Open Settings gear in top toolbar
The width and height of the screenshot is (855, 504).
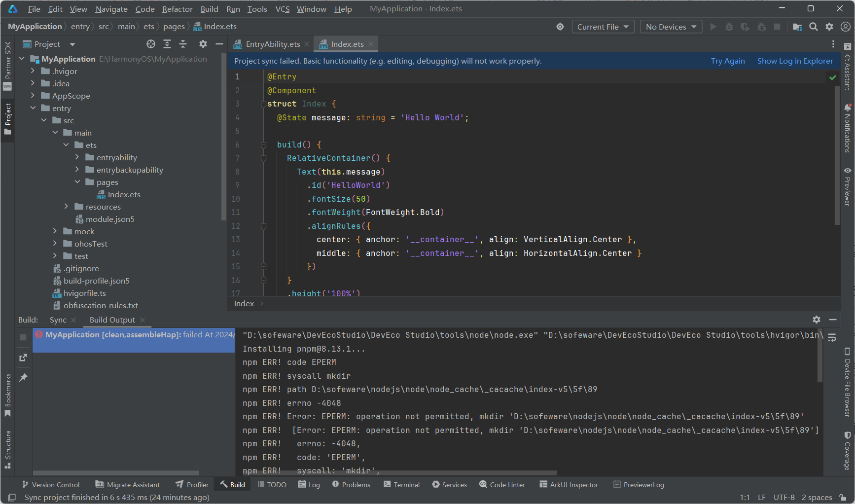pyautogui.click(x=829, y=27)
